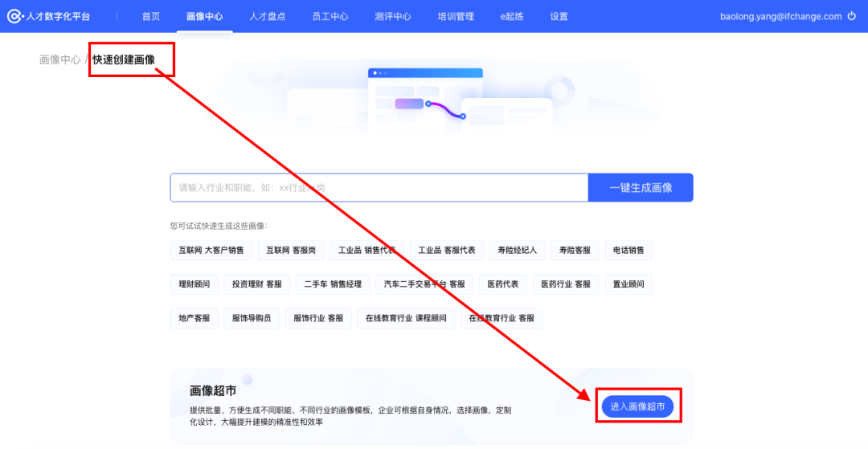Viewport: 868px width, 449px height.
Task: Click the 人才数字化平台 logo icon
Action: coord(14,16)
